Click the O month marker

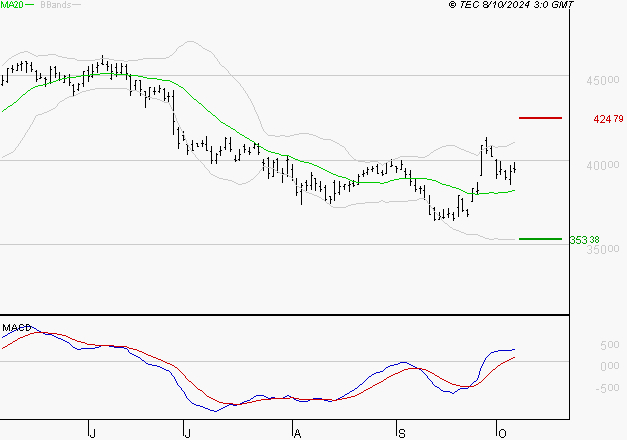pyautogui.click(x=502, y=433)
